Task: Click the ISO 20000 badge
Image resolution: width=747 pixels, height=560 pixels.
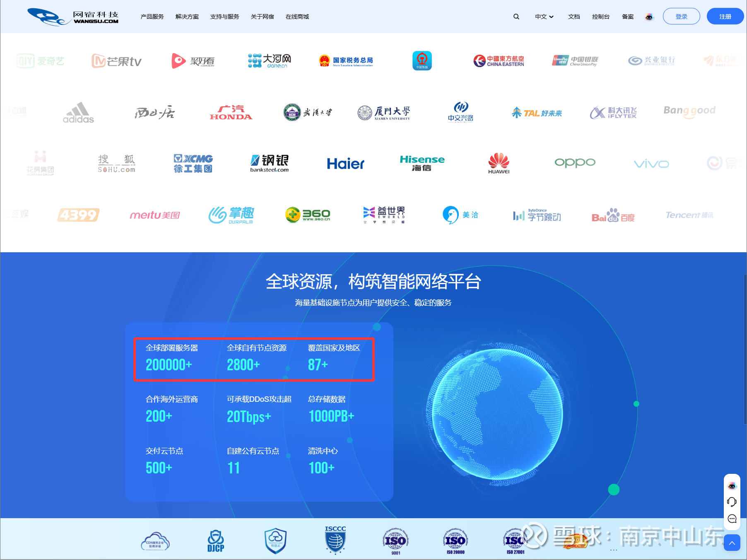Action: pyautogui.click(x=455, y=541)
